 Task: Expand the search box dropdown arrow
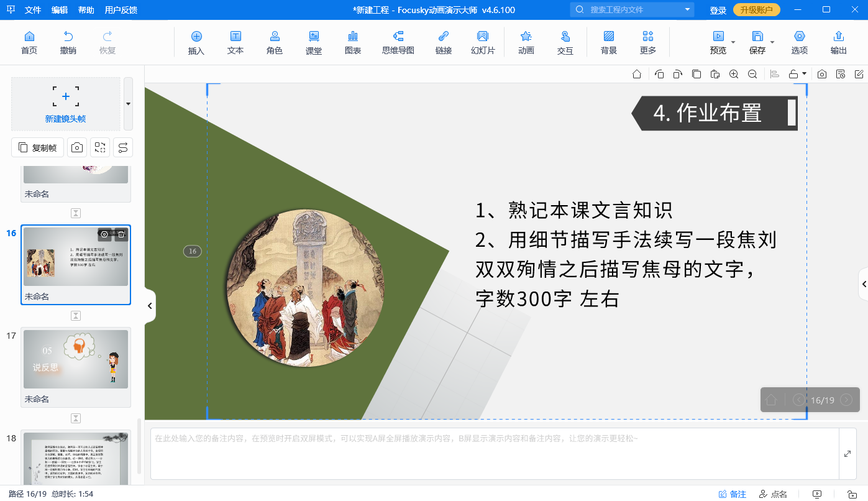point(687,10)
